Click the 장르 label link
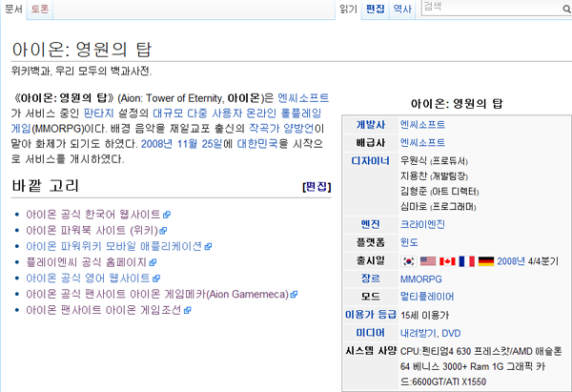The image size is (572, 392). pyautogui.click(x=371, y=279)
